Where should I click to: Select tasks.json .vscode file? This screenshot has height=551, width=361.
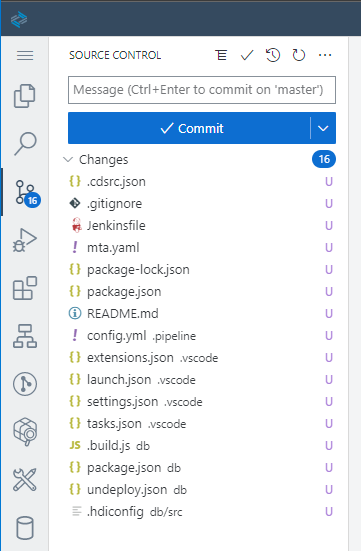coord(199,424)
